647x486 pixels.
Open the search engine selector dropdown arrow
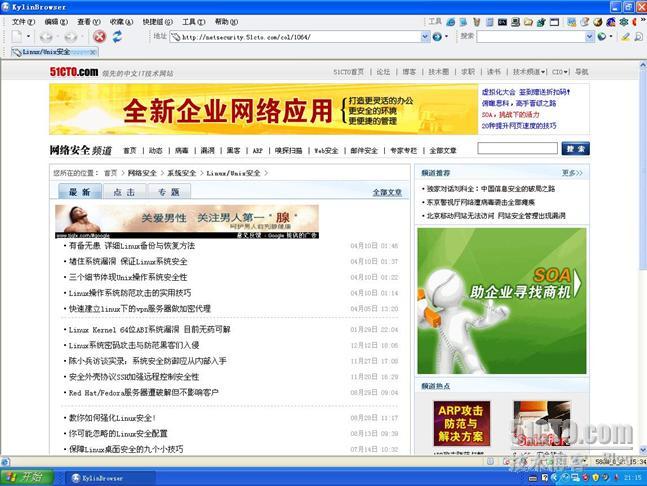tap(611, 37)
